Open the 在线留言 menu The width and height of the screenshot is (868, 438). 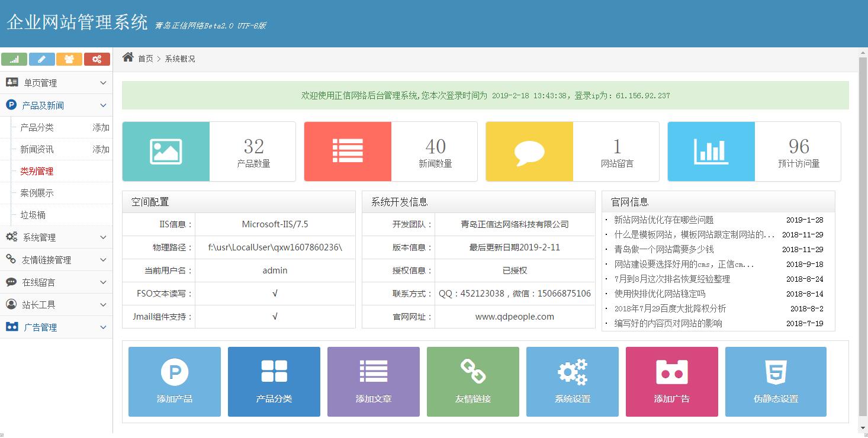(x=56, y=282)
